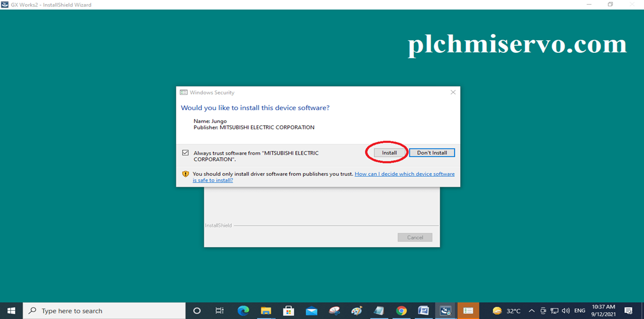Open Cortana from the taskbar

(197, 311)
